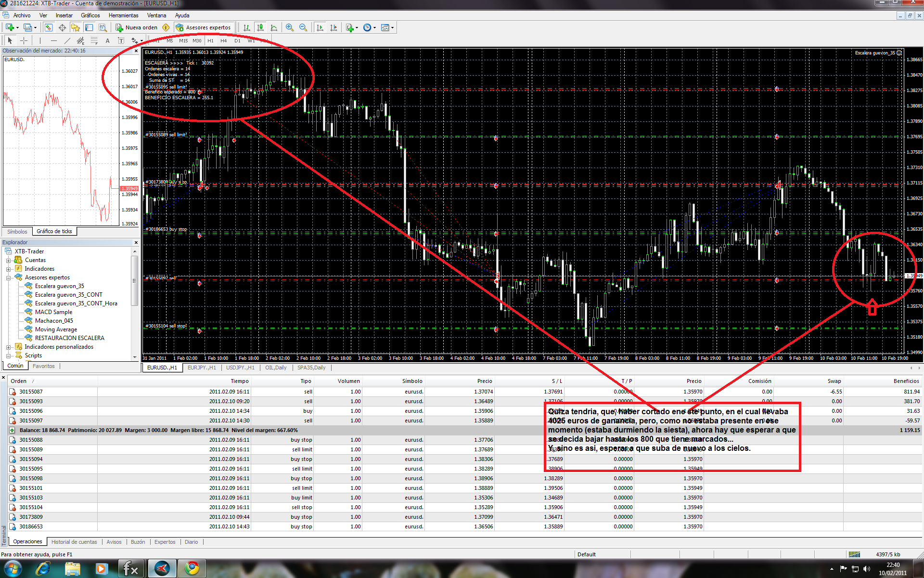Collapse the Asesores expertos tree node
The height and width of the screenshot is (578, 924).
click(x=8, y=277)
